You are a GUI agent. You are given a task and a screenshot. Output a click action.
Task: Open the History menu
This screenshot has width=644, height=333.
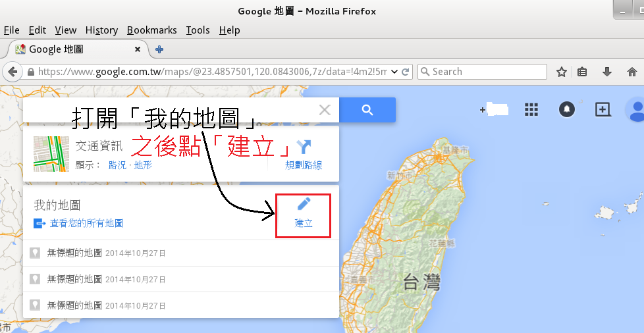101,30
